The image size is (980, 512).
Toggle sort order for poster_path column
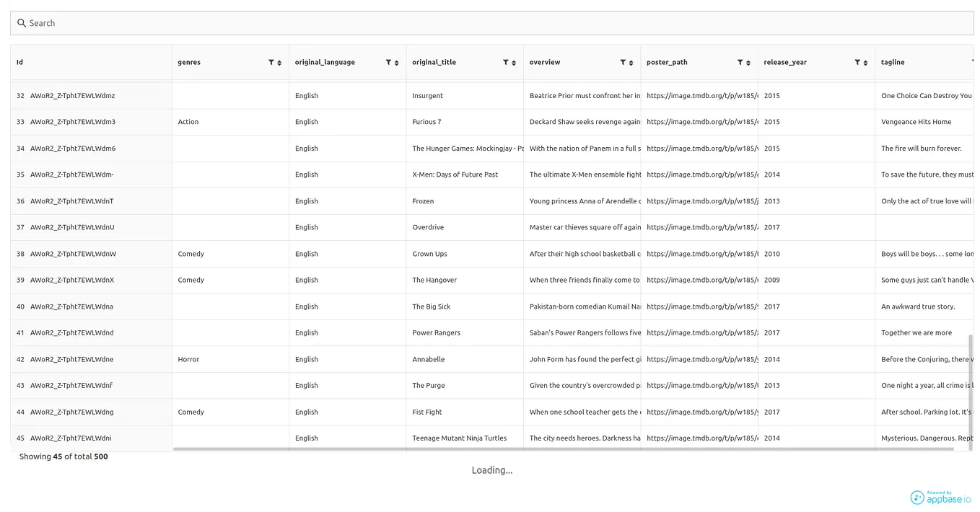click(x=748, y=62)
